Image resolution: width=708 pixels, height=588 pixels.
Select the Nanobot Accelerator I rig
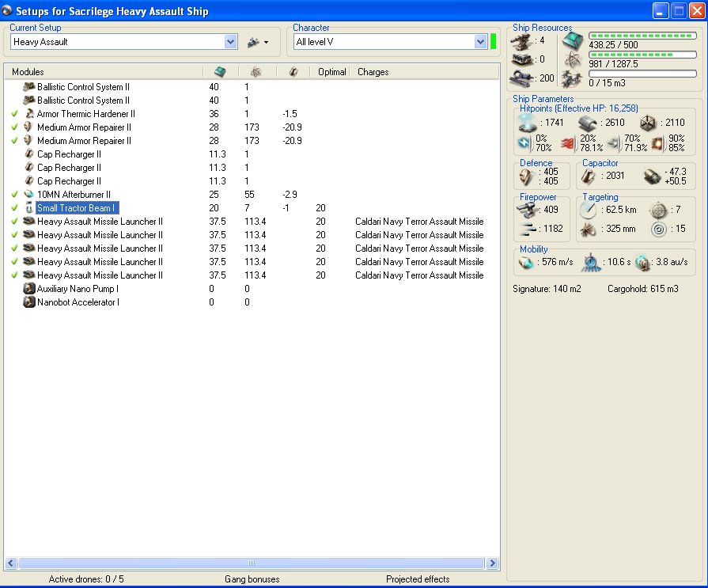click(x=78, y=302)
